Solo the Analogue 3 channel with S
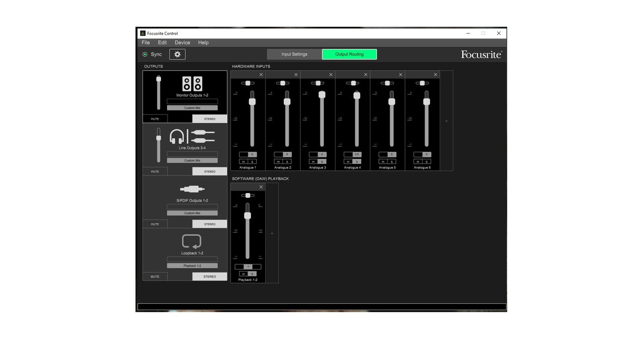 pyautogui.click(x=322, y=161)
